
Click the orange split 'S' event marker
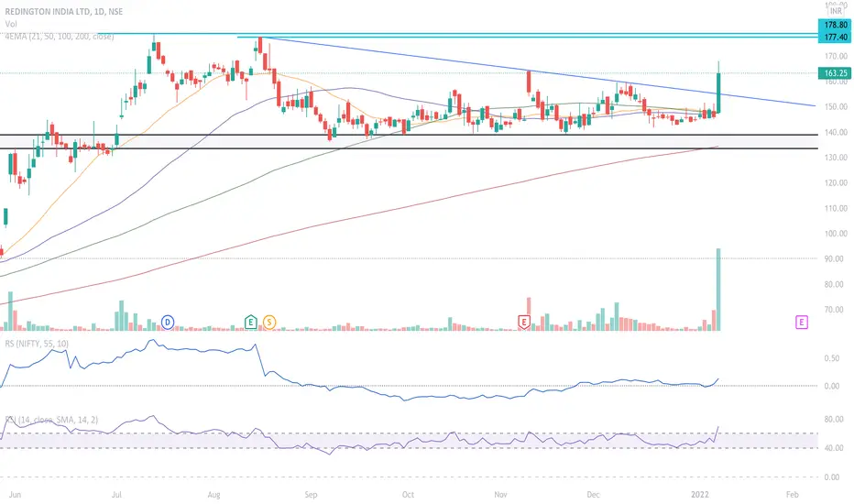pyautogui.click(x=269, y=322)
